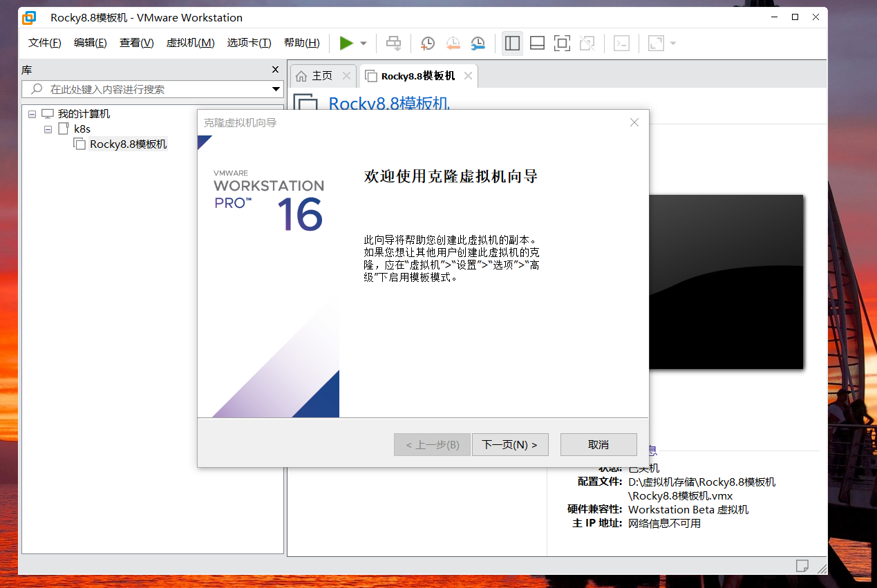Collapse the k8s folder tree node
This screenshot has height=588, width=877.
click(48, 129)
